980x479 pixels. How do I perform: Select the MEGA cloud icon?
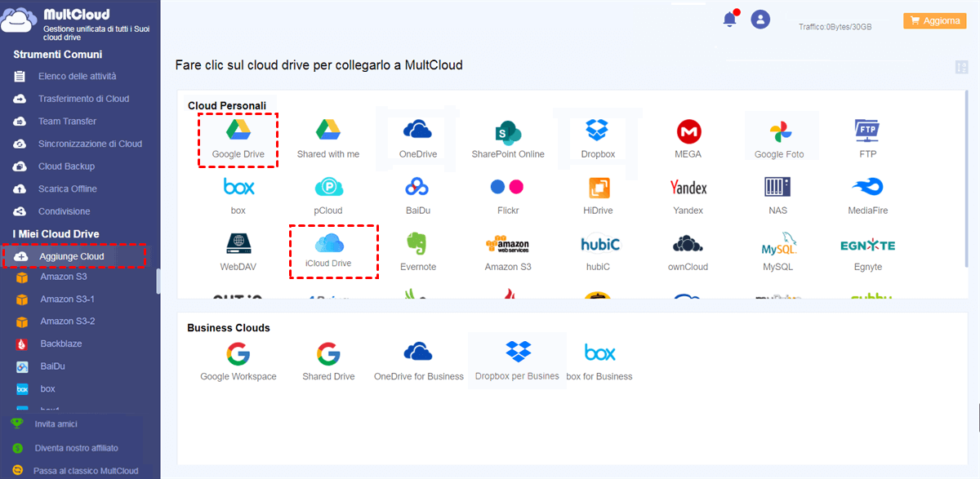click(688, 131)
